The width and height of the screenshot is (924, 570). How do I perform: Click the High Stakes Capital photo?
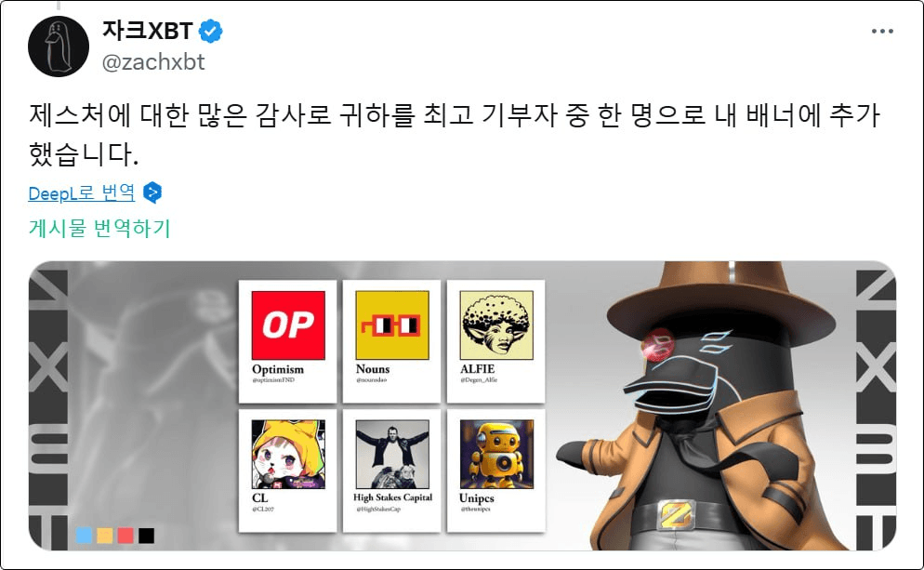(392, 454)
